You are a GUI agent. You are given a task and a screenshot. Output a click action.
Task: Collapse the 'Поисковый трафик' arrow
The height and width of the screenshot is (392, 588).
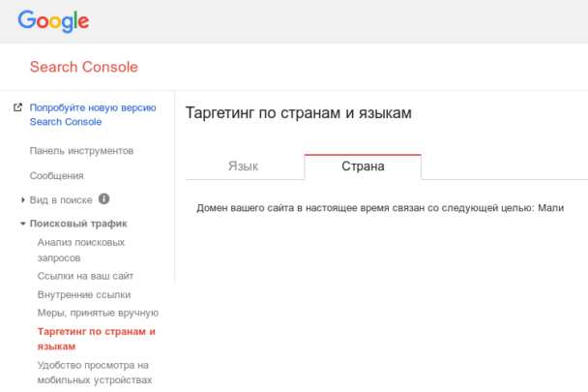tap(23, 224)
